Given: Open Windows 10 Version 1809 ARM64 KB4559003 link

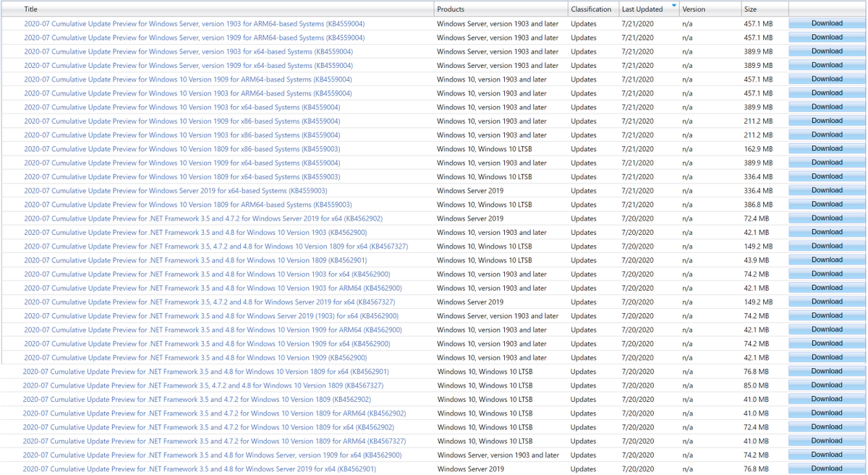Looking at the screenshot, I should click(188, 205).
